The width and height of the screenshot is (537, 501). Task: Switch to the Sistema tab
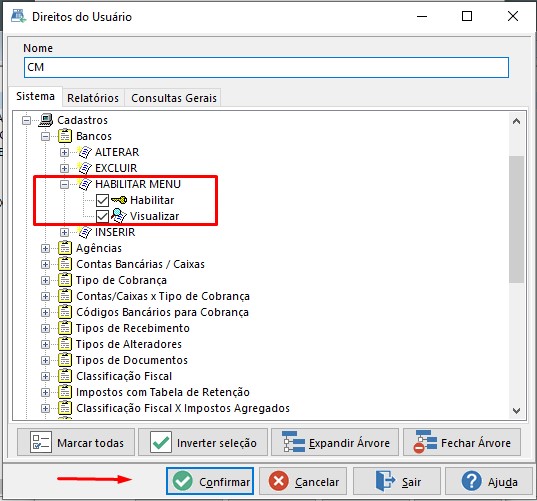35,96
